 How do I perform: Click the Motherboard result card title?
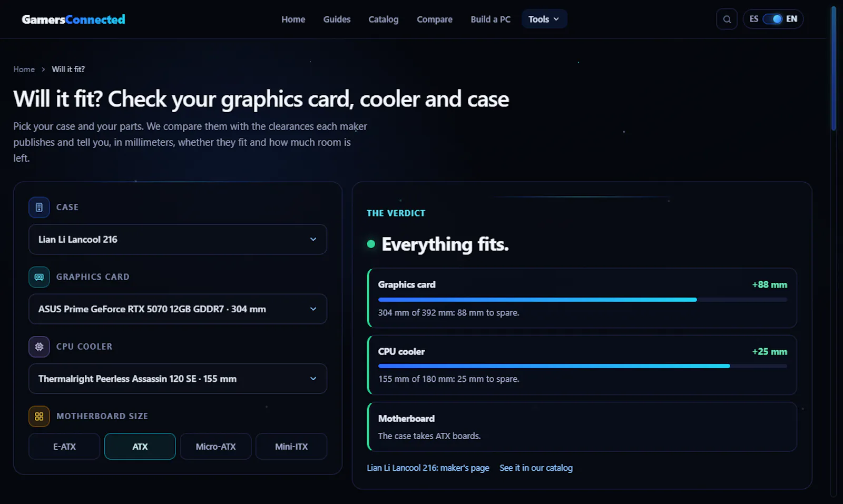coord(406,419)
